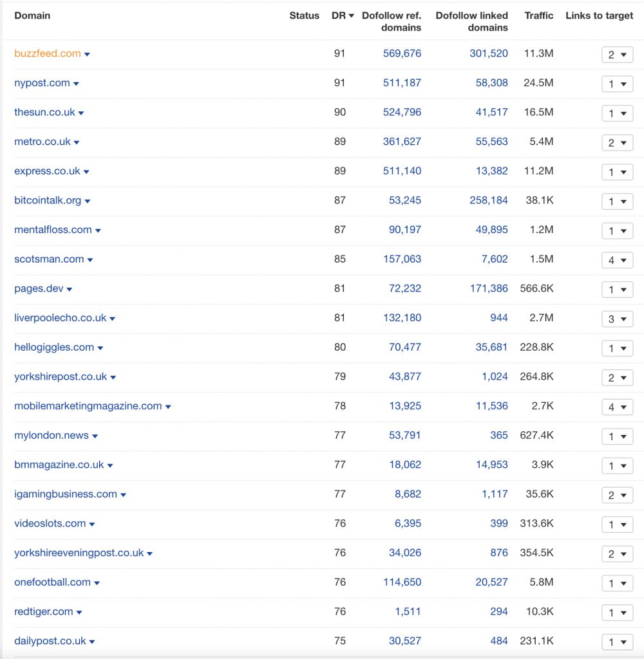Expand the caret next to hellogiggles.com

pyautogui.click(x=100, y=348)
